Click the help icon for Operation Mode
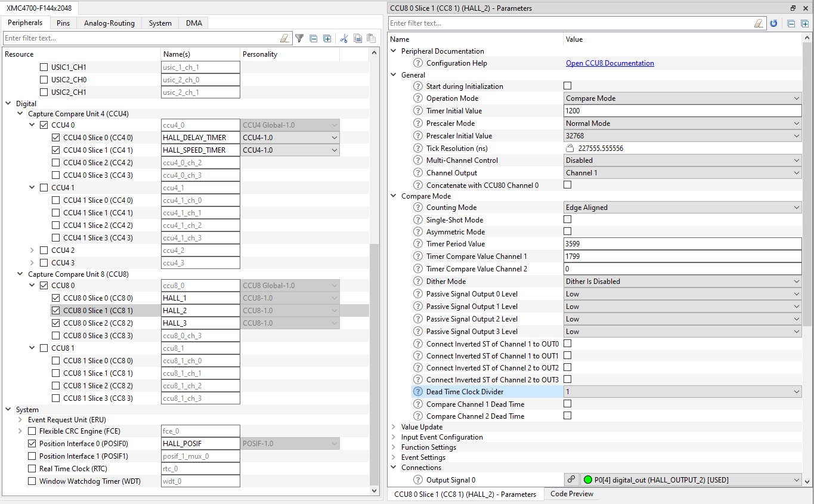Image resolution: width=814 pixels, height=504 pixels. 418,98
